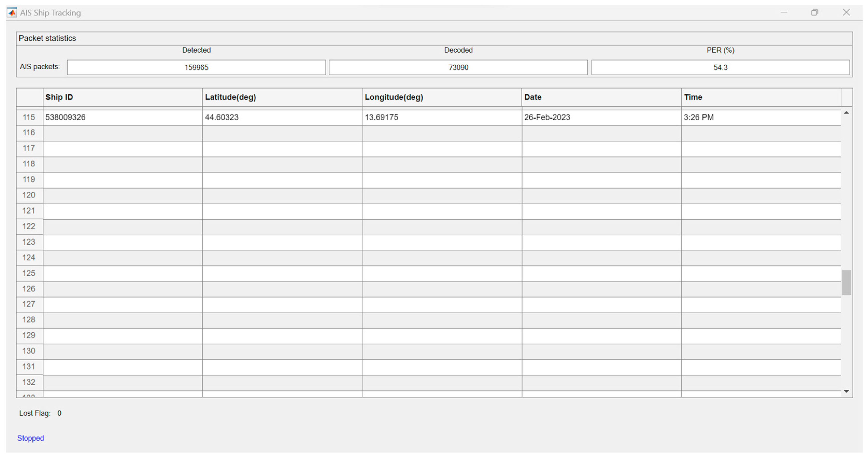Screen dimensions: 868x460
Task: Click the Stopped status text
Action: [x=30, y=438]
